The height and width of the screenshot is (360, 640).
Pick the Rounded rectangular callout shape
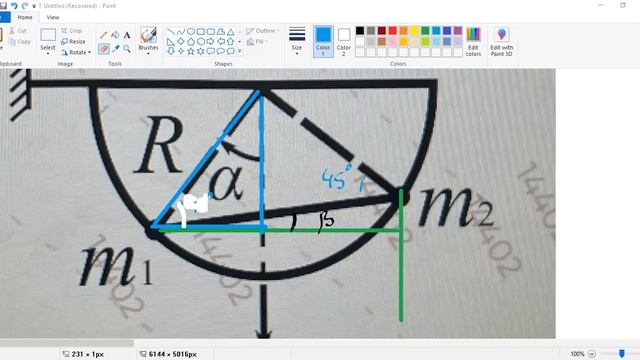[211, 51]
